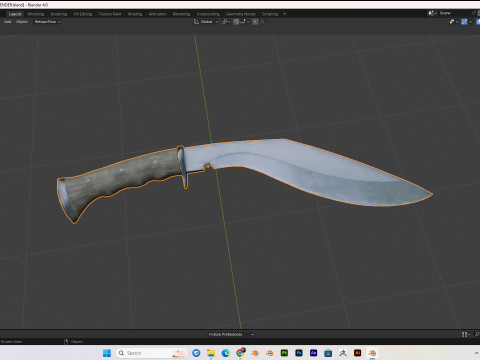Open the scene browse dropdown icon

coord(432,13)
